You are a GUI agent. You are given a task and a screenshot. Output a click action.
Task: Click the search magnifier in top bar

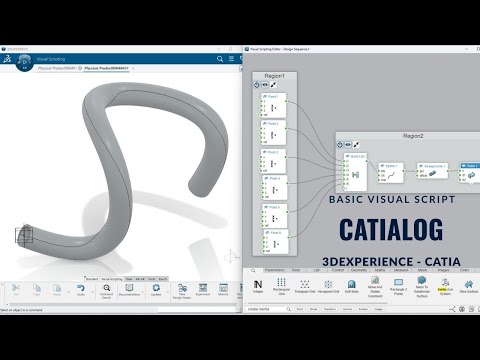click(x=220, y=59)
